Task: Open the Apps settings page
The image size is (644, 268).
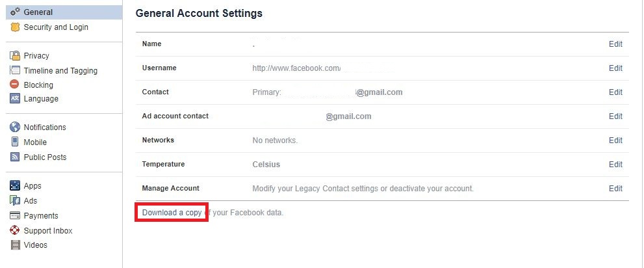Action: [x=32, y=186]
